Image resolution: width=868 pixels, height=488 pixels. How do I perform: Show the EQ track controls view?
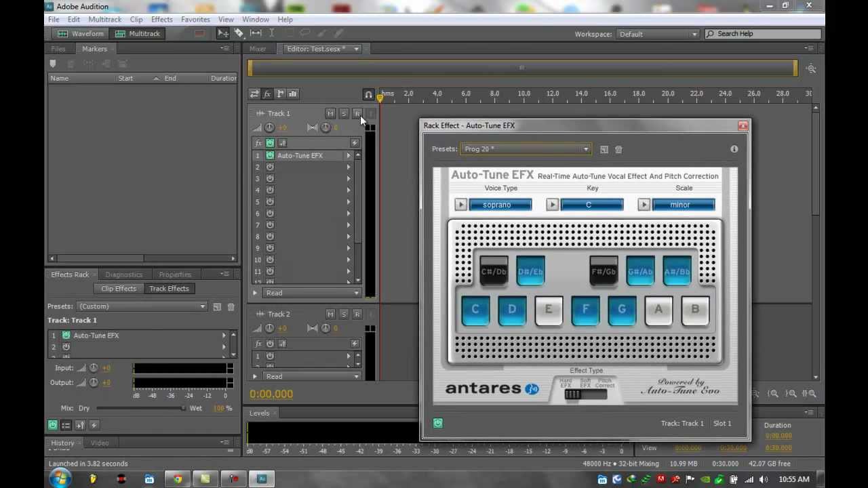(x=293, y=94)
